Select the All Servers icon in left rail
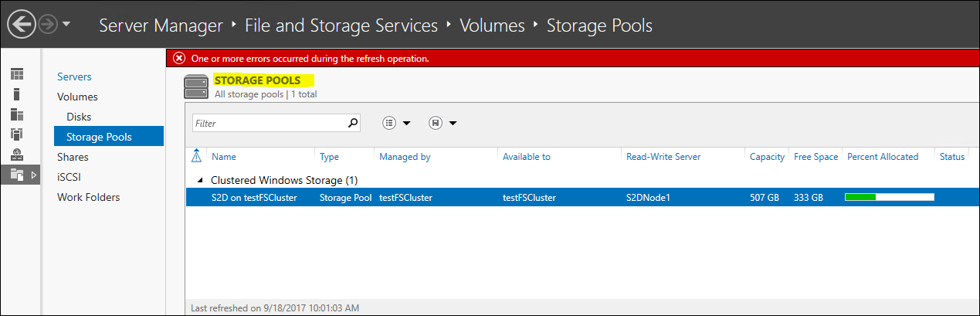This screenshot has width=980, height=316. 17,114
